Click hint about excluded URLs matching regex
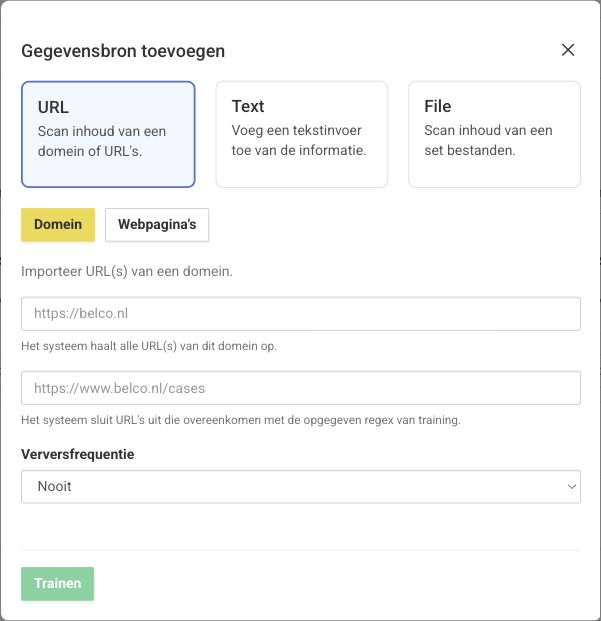Viewport: 601px width, 621px height. (x=241, y=420)
